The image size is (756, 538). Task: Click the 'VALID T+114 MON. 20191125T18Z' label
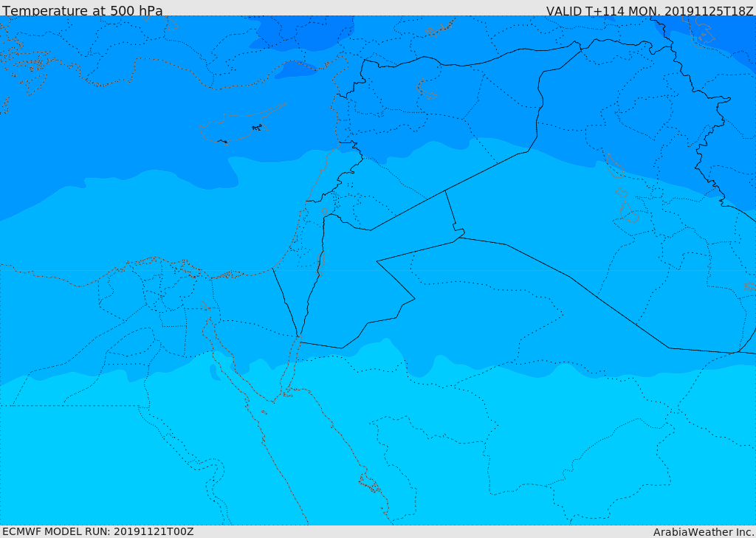(650, 10)
